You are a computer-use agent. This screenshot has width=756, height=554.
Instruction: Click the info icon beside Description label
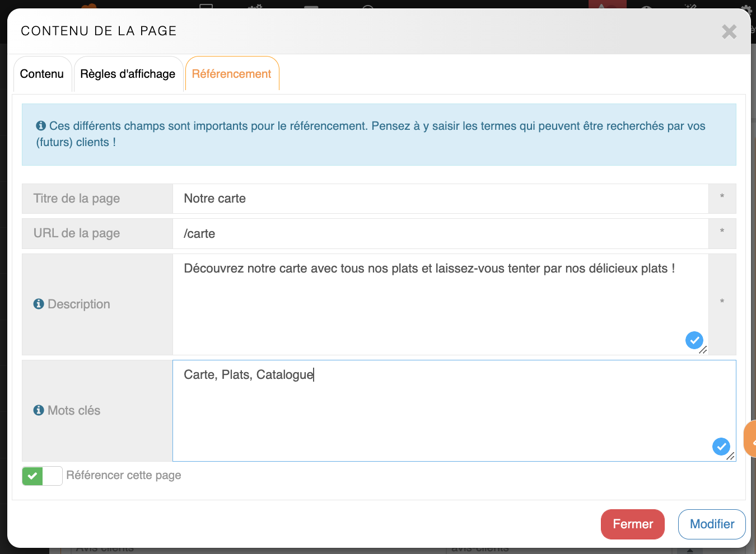click(x=39, y=304)
